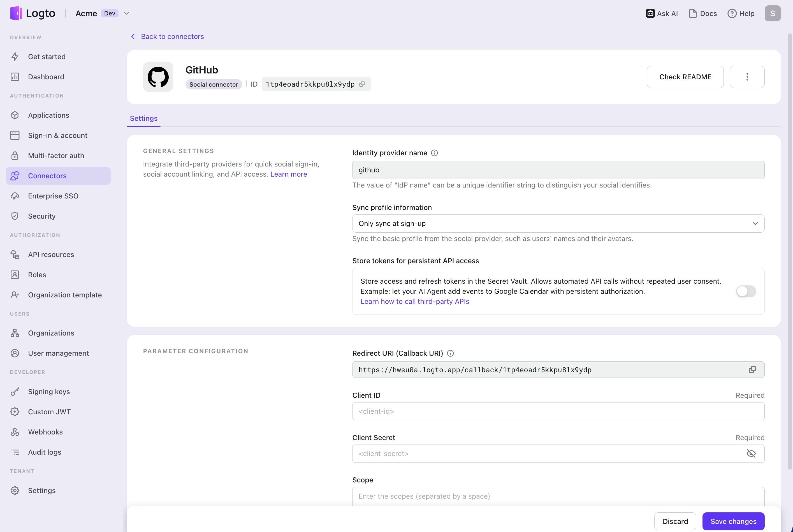Copy the connector ID to clipboard
The height and width of the screenshot is (532, 793).
pos(362,84)
